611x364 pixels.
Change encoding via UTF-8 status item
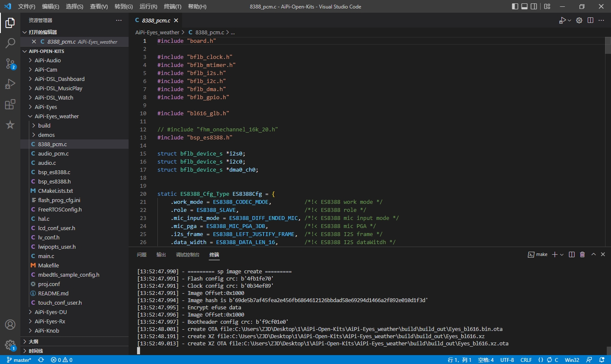507,360
